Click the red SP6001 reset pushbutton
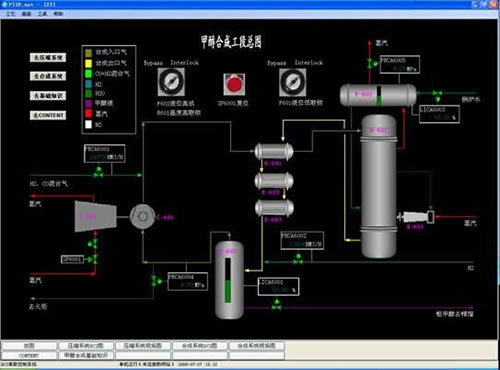Image resolution: width=500 pixels, height=370 pixels. pyautogui.click(x=234, y=84)
